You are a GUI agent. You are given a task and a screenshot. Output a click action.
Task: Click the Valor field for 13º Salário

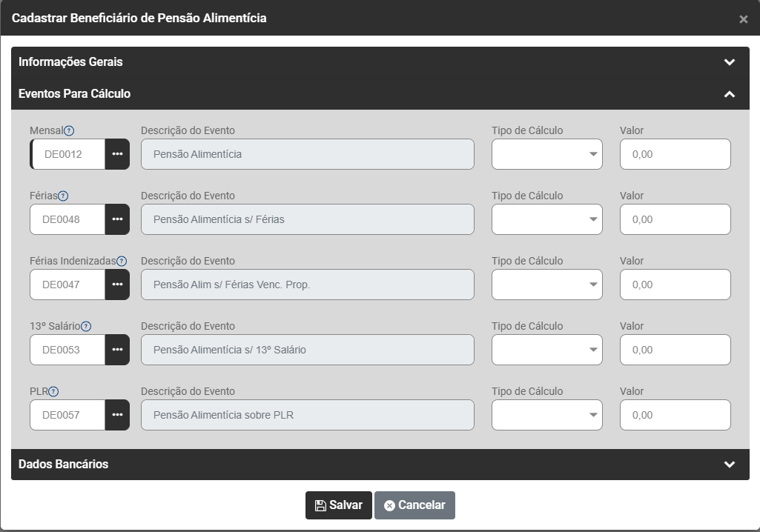click(675, 350)
